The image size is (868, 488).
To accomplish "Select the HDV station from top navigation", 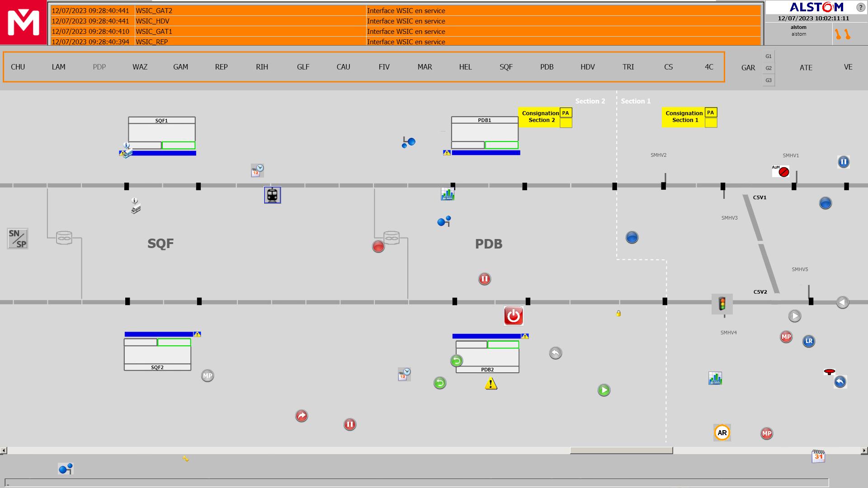I will tap(587, 67).
